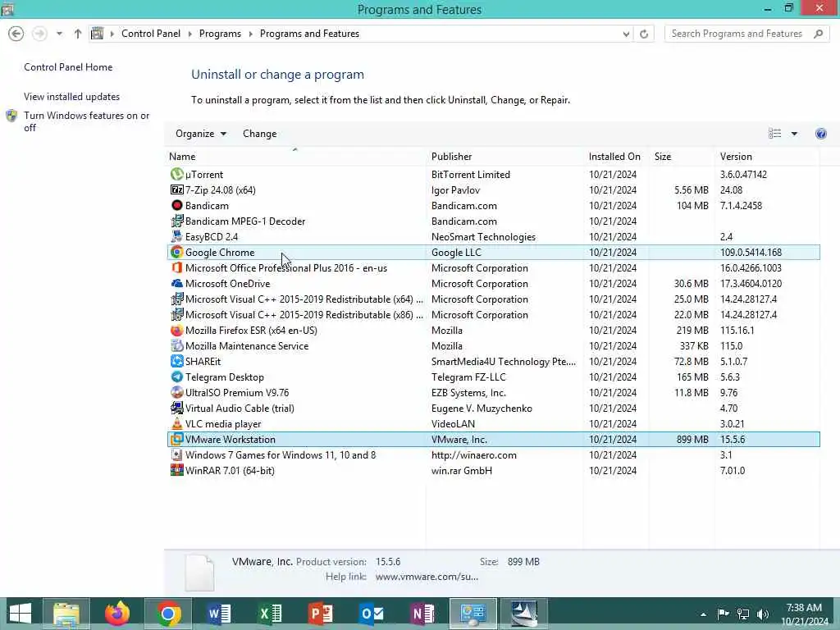This screenshot has height=630, width=840.
Task: Click the WinRAR 7.01 icon
Action: 177,470
